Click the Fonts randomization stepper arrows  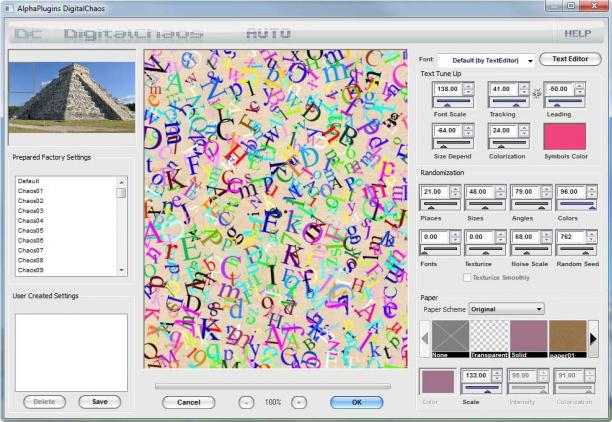[x=455, y=237]
